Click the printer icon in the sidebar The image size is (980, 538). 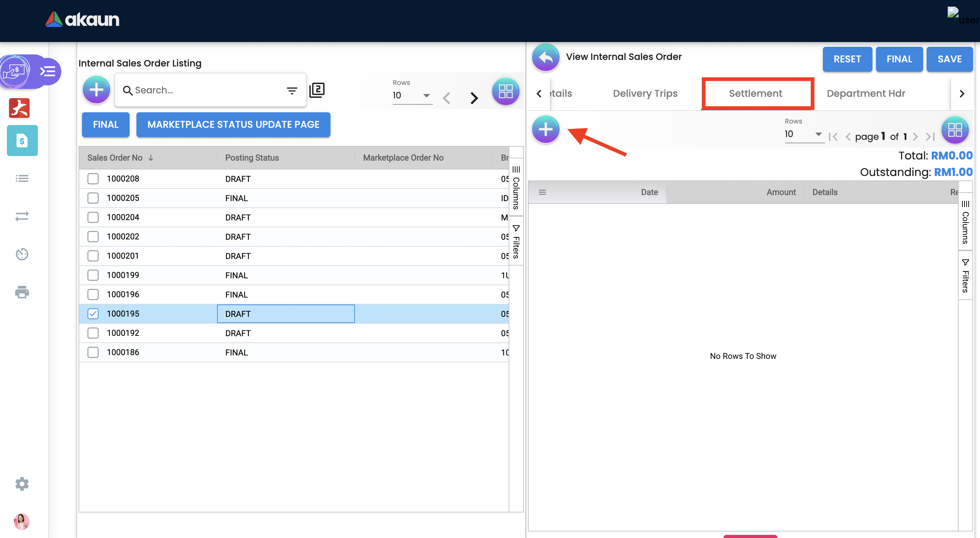pyautogui.click(x=22, y=292)
